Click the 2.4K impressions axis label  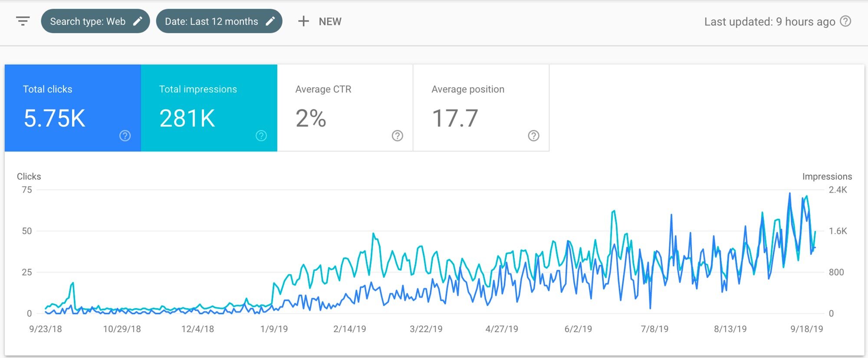click(x=838, y=190)
